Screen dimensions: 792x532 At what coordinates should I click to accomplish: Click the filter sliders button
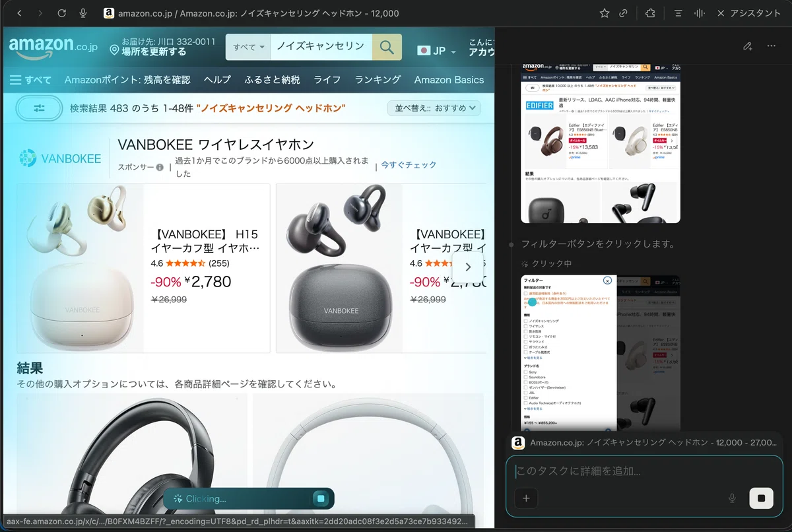(x=39, y=108)
